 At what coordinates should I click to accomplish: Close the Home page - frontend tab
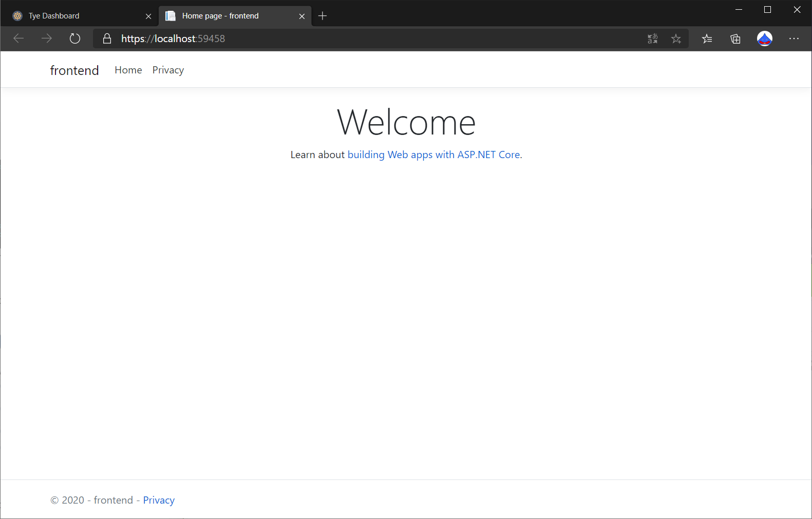[302, 16]
